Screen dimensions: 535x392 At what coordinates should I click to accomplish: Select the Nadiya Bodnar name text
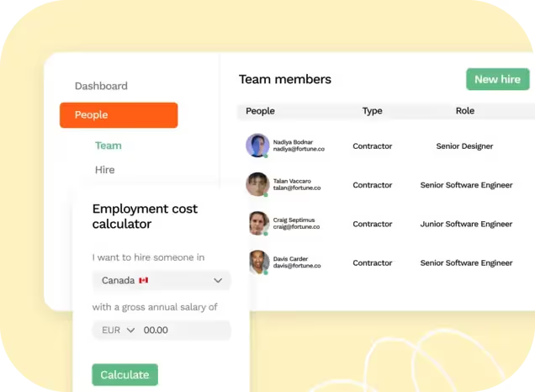(x=293, y=142)
